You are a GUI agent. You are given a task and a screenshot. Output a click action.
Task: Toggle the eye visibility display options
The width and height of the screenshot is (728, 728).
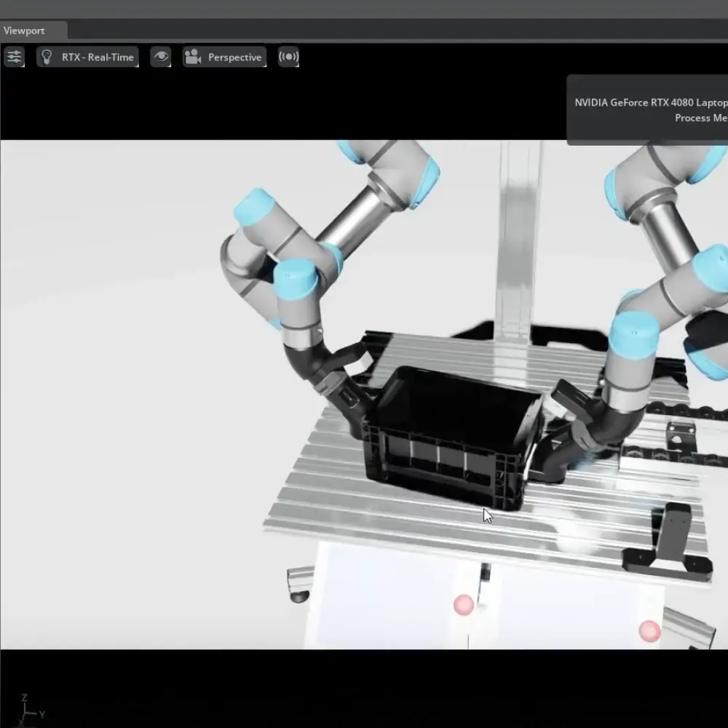tap(161, 57)
